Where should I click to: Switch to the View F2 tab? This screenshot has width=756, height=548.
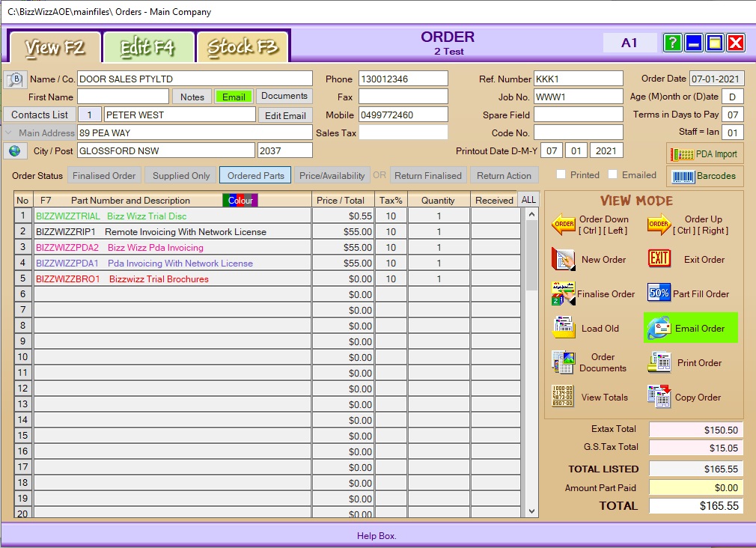click(55, 47)
